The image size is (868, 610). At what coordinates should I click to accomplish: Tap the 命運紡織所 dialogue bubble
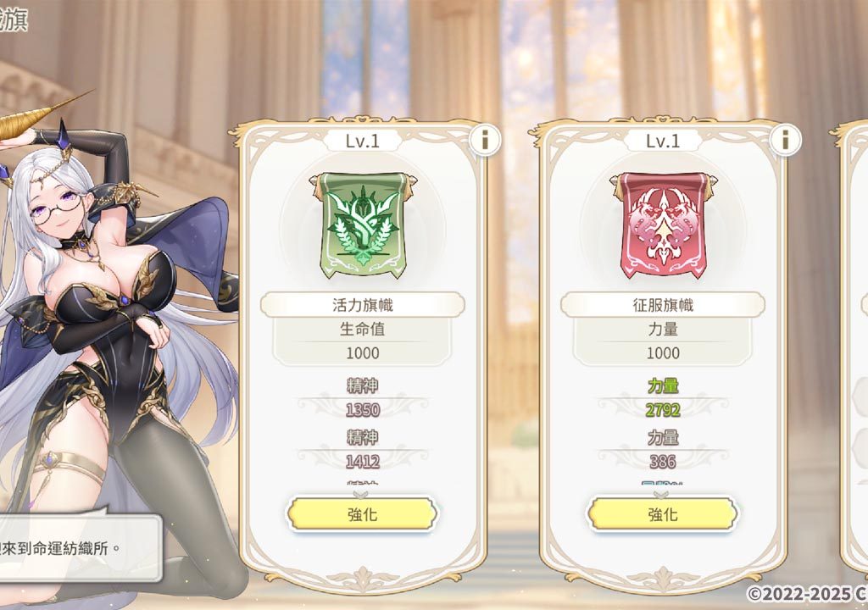77,547
